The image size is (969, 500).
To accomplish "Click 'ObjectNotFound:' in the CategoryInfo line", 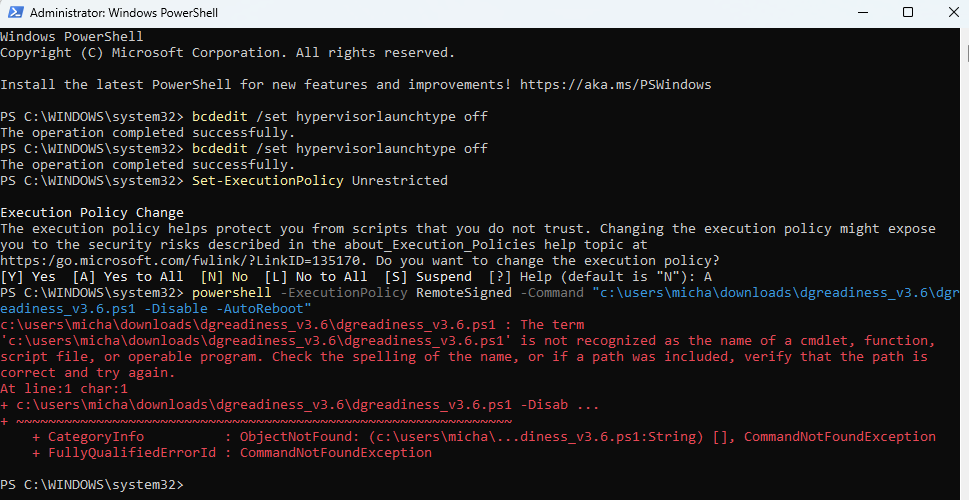I will pyautogui.click(x=300, y=437).
